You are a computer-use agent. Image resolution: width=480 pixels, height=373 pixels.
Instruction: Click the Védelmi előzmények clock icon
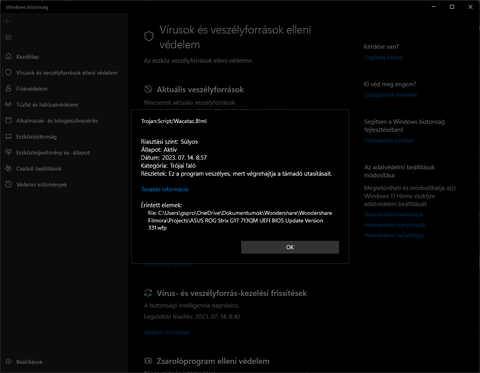(x=9, y=184)
